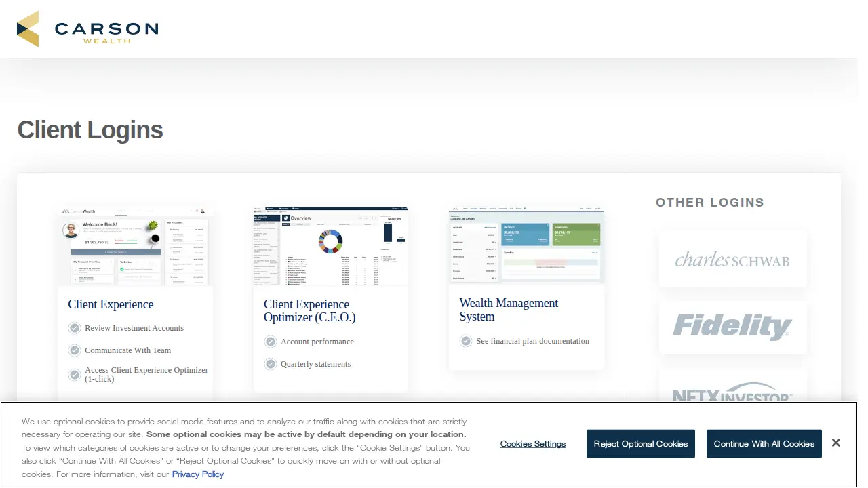Click the checkmark beside Account performance

pos(271,342)
